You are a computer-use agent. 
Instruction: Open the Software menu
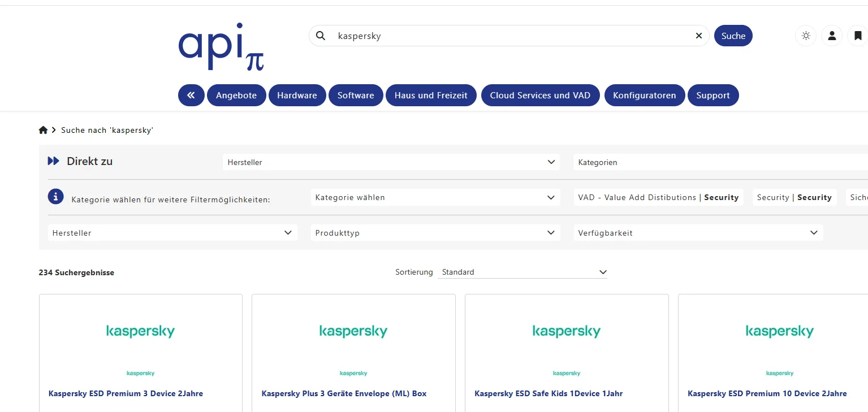[x=356, y=96]
